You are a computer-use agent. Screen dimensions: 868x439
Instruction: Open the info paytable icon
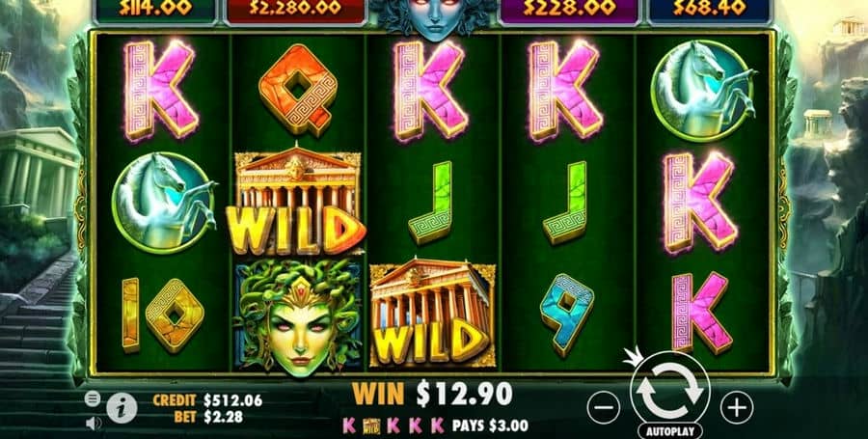[x=122, y=408]
